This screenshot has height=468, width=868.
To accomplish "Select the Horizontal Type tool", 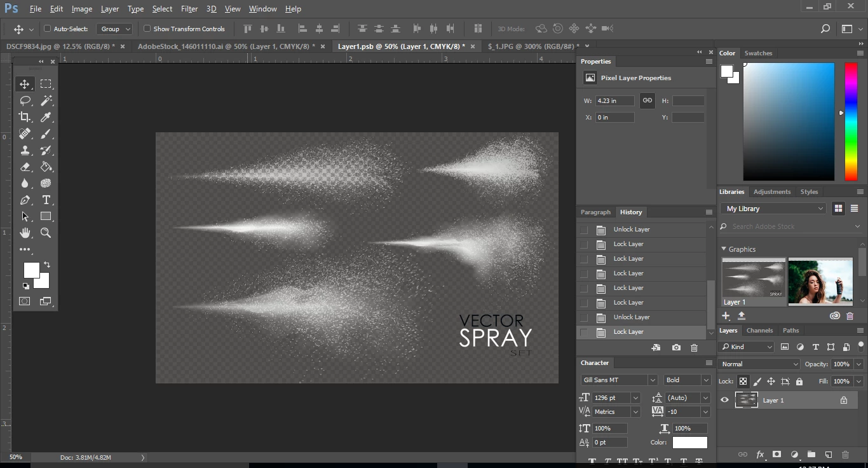I will 46,200.
